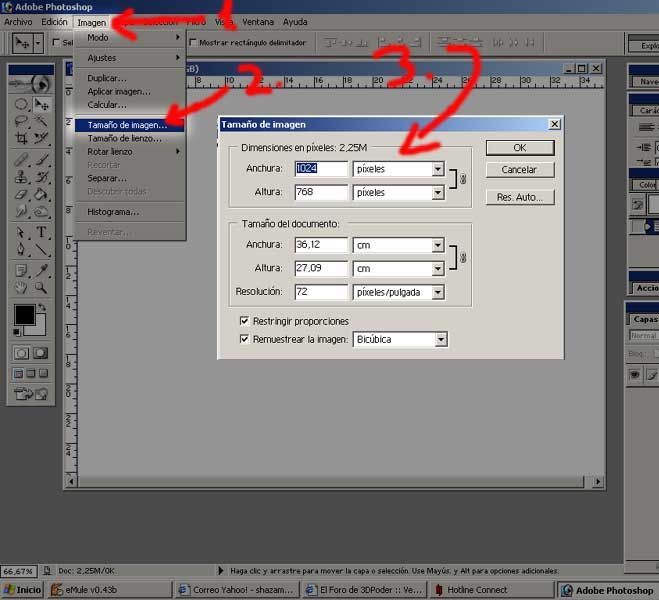
Task: Click the swap foreground/background colors icon
Action: point(42,308)
